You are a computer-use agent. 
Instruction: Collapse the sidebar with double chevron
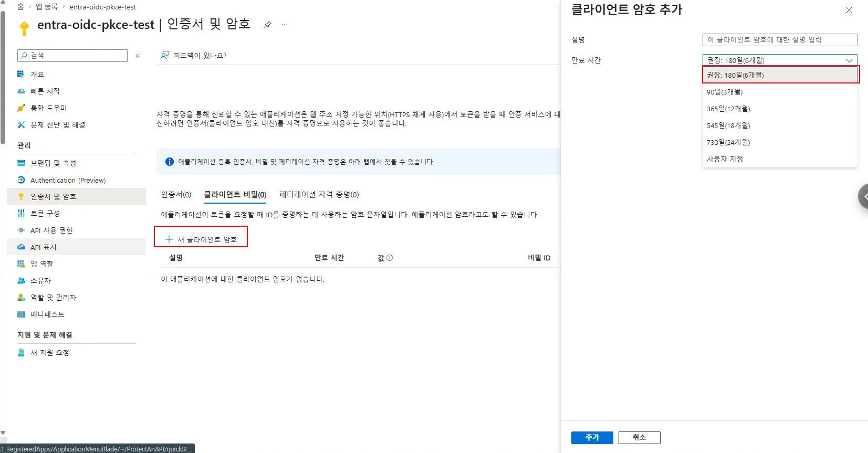(138, 56)
